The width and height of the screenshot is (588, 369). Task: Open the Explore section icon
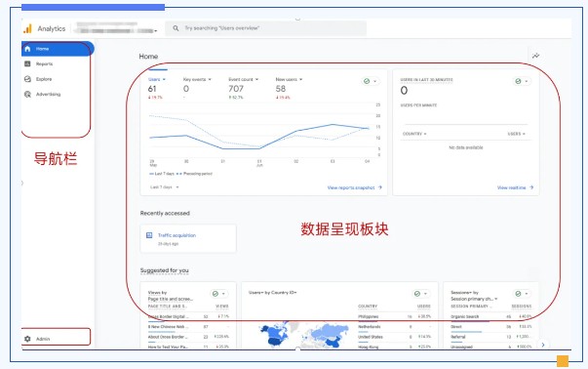pos(27,79)
